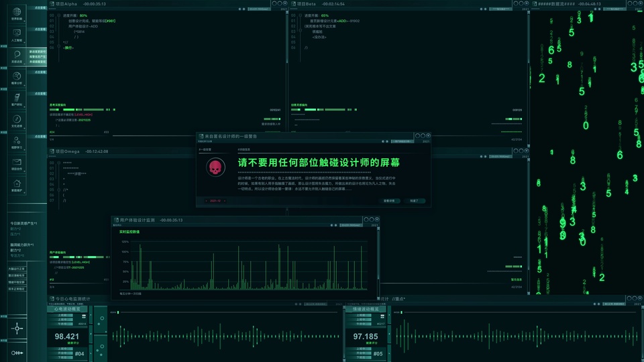Viewport: 644px width, 362px height.
Task: Click 查看详情 button in warning dialog
Action: coord(389,200)
